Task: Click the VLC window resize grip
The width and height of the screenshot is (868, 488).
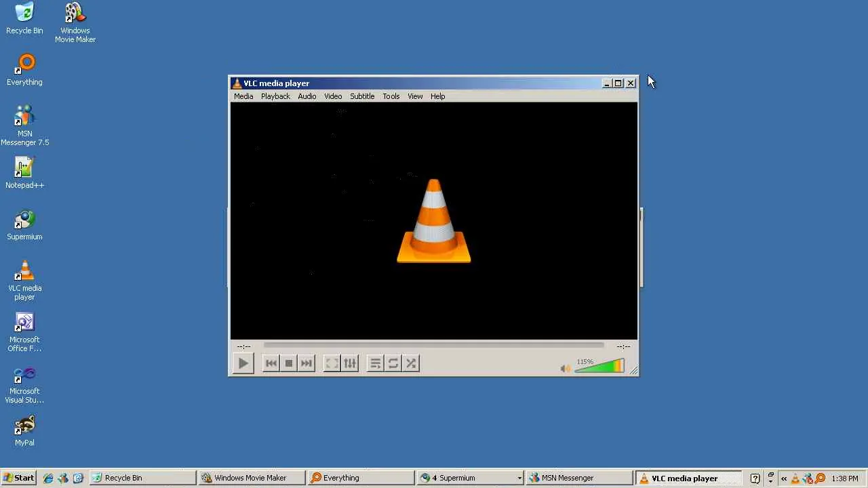Action: coord(633,370)
